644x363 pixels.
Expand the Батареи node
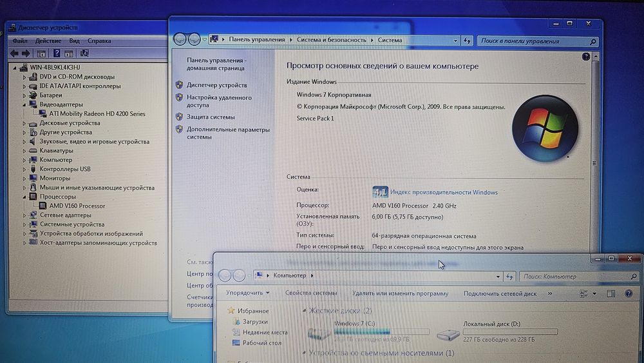tap(24, 95)
